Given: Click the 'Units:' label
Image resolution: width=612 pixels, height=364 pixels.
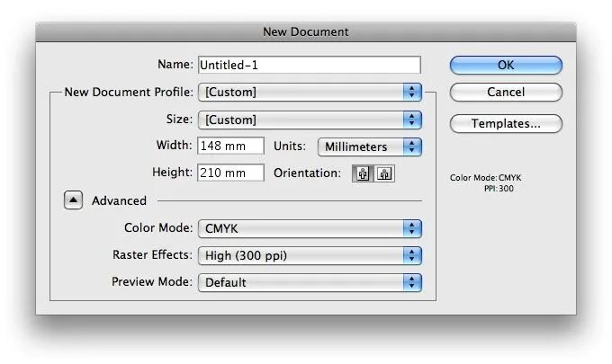Looking at the screenshot, I should (x=290, y=146).
